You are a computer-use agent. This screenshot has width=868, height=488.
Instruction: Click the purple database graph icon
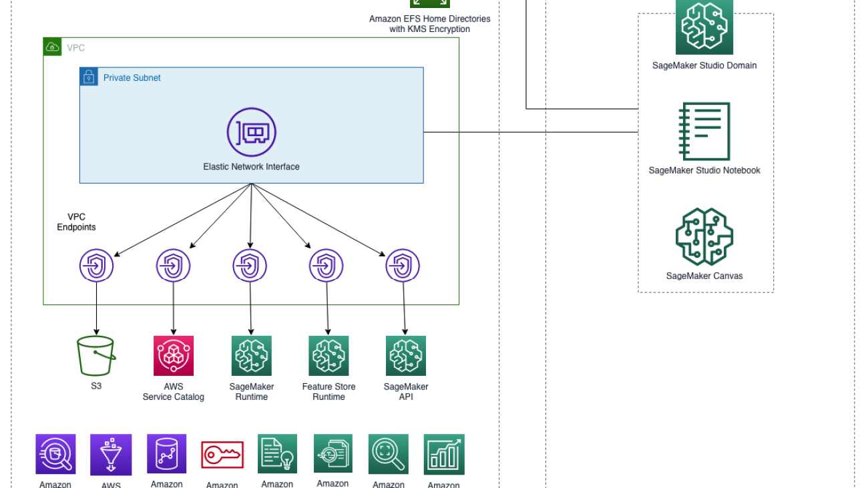[167, 454]
